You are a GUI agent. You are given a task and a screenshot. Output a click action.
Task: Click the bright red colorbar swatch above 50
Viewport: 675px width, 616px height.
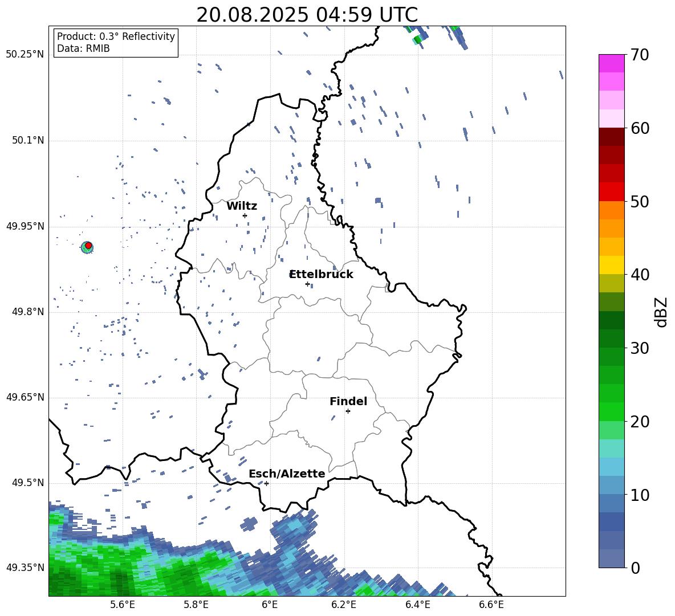pos(611,192)
